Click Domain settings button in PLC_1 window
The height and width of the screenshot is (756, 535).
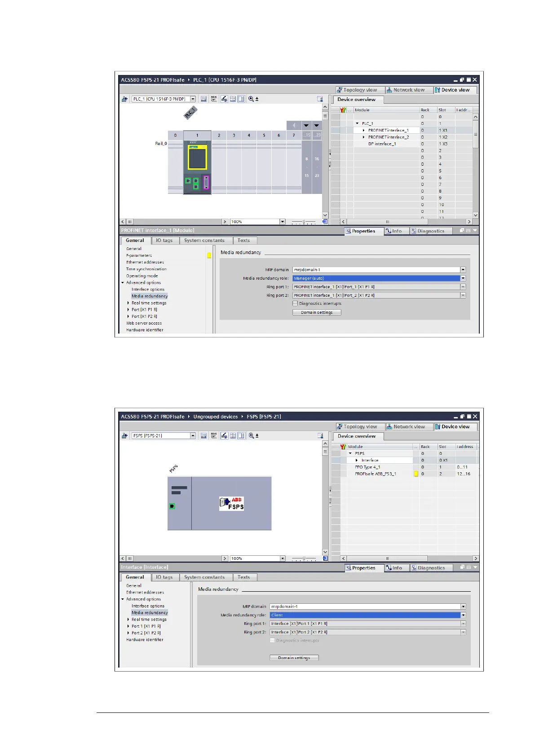click(x=317, y=312)
